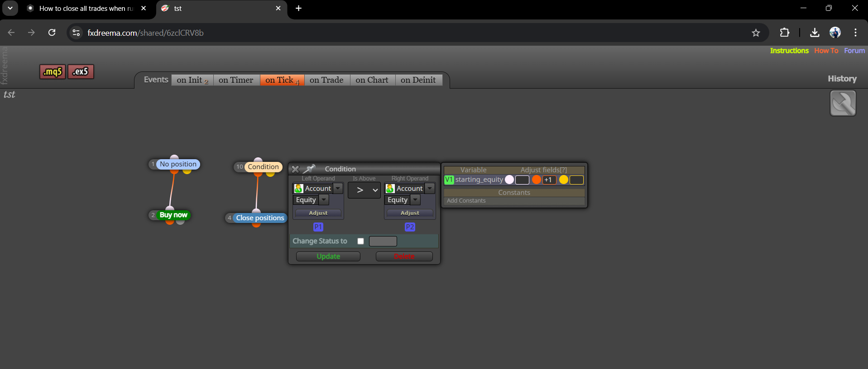The width and height of the screenshot is (868, 369).
Task: Pin the Condition dialog with pushpin icon
Action: 309,169
